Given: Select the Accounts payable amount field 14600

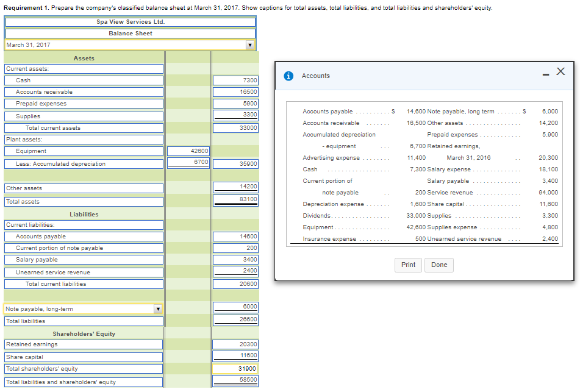Looking at the screenshot, I should pos(235,237).
